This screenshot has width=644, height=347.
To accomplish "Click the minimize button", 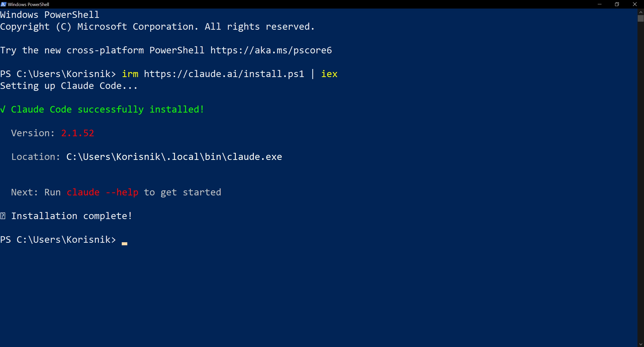I will [x=599, y=4].
